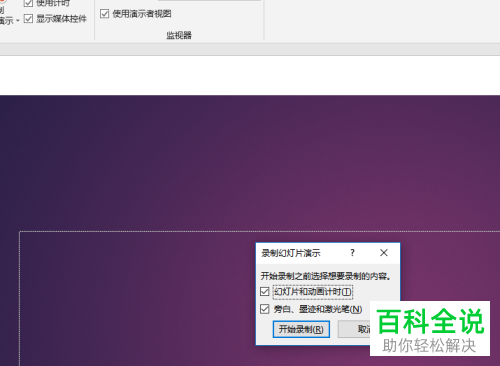Uncheck 旁白、墨迹和激光笔 option in dialog
500x366 pixels.
pyautogui.click(x=264, y=309)
